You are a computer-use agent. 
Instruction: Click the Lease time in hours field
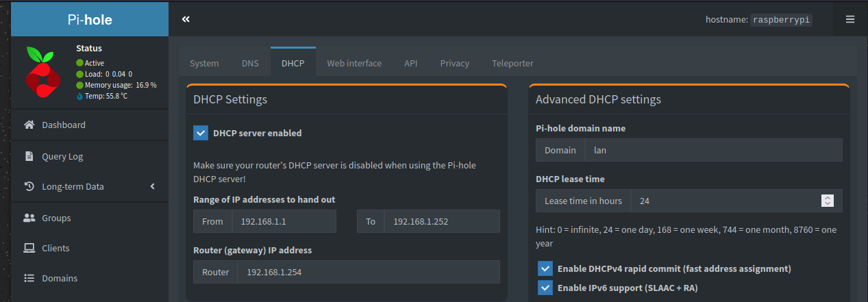tap(736, 201)
